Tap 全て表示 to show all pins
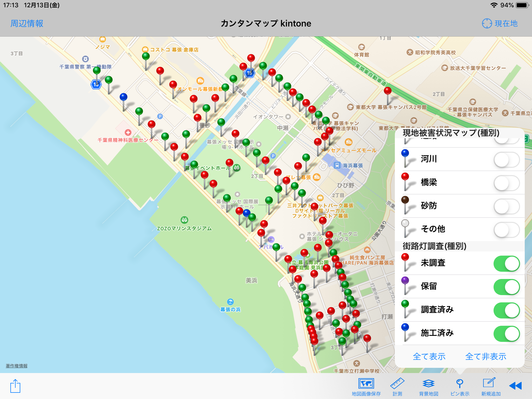This screenshot has height=399, width=532. click(x=429, y=356)
